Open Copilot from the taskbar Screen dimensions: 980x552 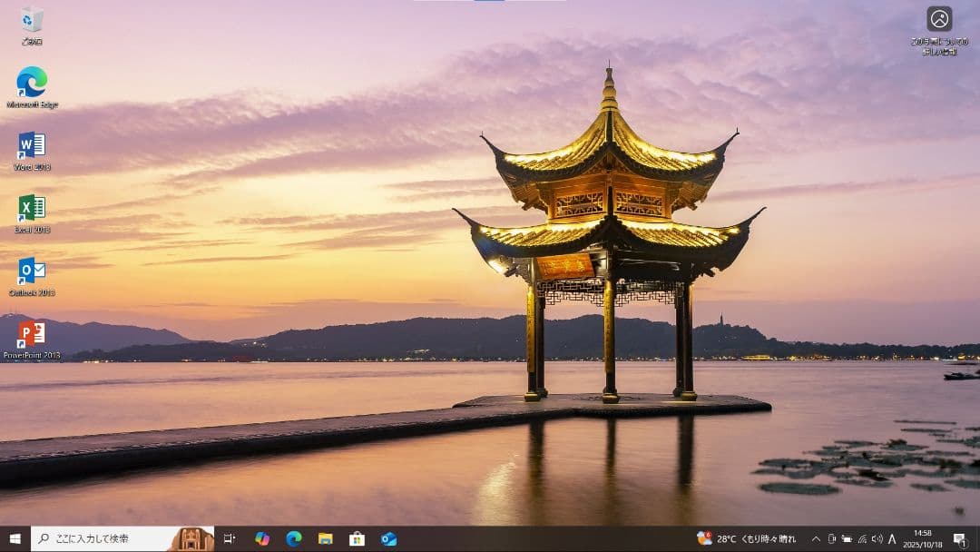262,538
